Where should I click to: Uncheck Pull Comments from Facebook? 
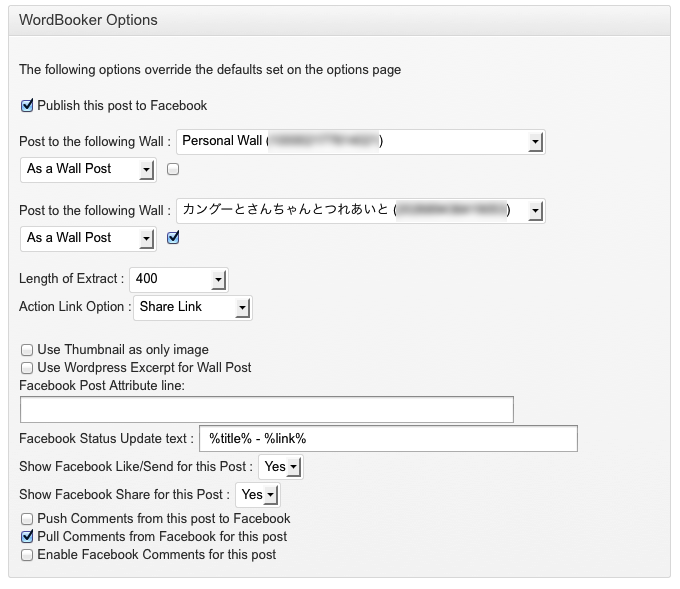(x=27, y=537)
